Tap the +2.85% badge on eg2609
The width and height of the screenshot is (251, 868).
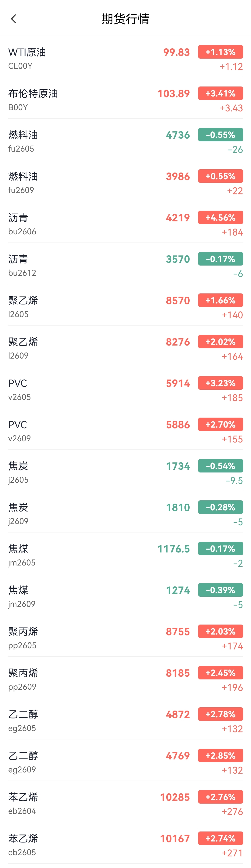(x=220, y=755)
